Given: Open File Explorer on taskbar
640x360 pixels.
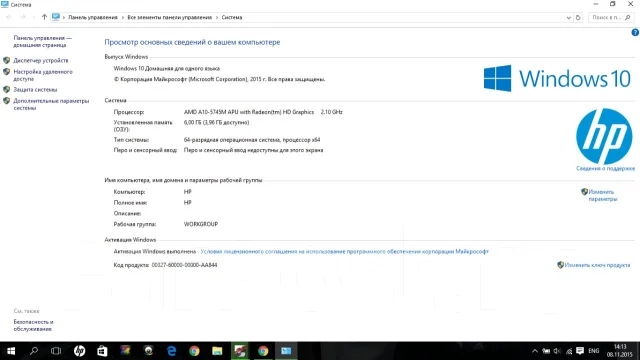Looking at the screenshot, I should [217, 351].
